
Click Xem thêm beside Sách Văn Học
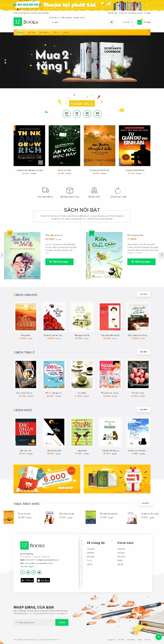143,294
